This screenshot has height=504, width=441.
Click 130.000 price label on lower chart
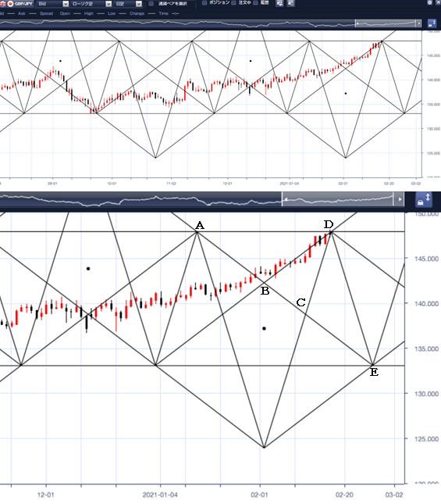426,394
